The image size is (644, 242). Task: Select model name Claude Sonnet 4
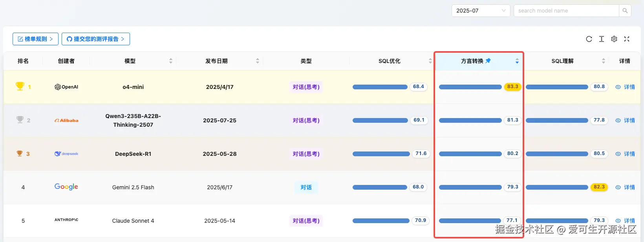(133, 221)
